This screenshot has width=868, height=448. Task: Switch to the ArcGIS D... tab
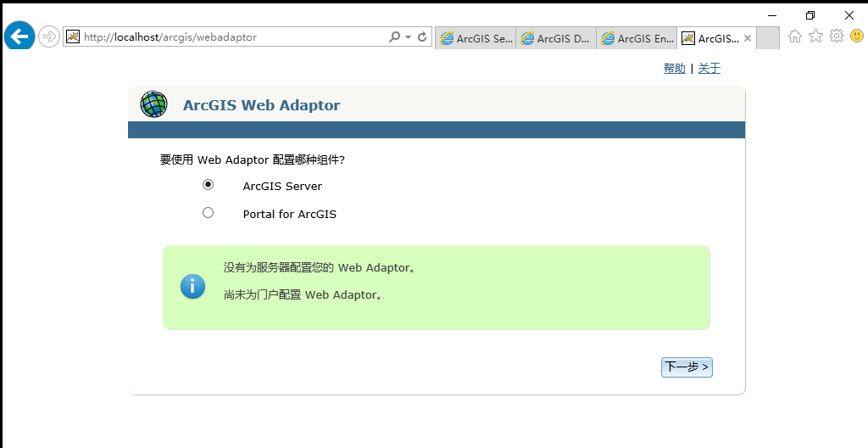[x=556, y=38]
